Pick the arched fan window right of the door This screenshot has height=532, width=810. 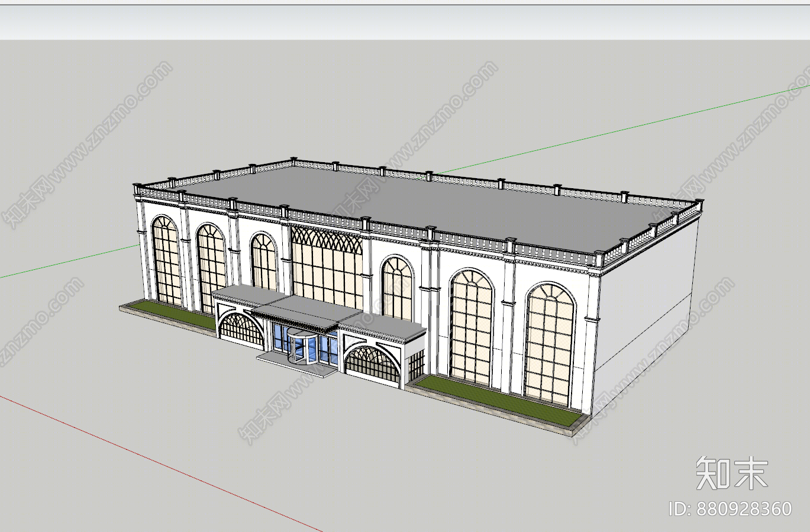click(x=372, y=364)
